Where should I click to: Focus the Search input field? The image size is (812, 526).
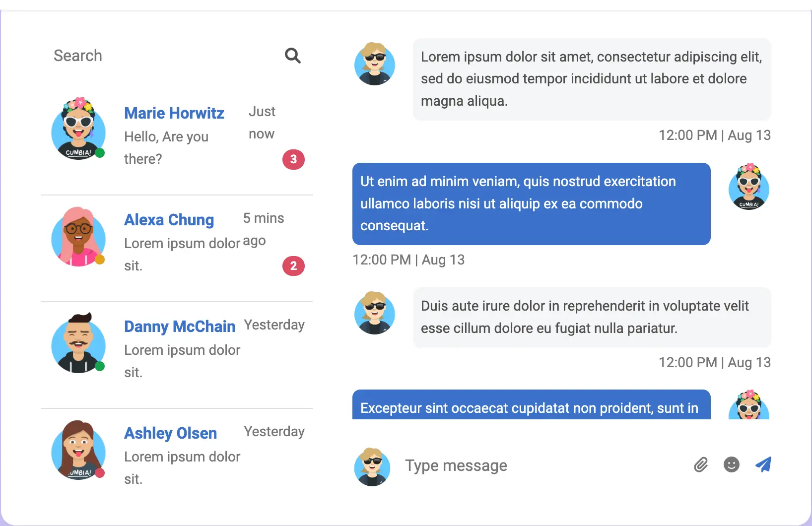164,56
